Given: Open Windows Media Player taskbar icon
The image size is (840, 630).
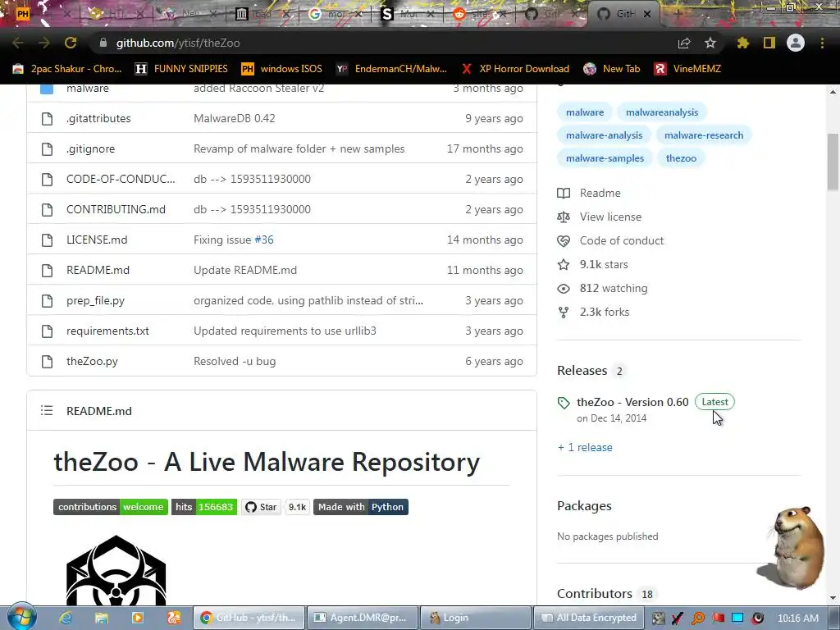Looking at the screenshot, I should coord(138,618).
